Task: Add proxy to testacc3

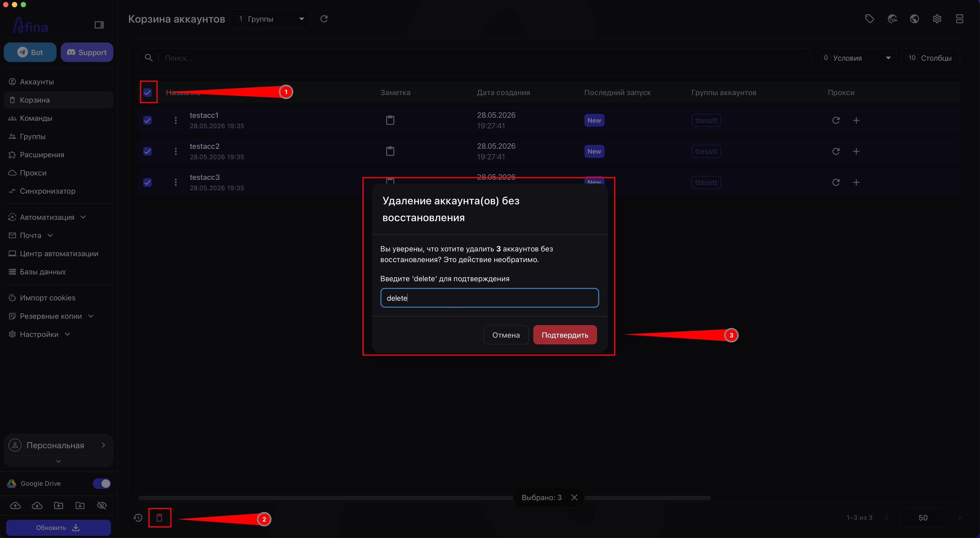Action: (856, 183)
